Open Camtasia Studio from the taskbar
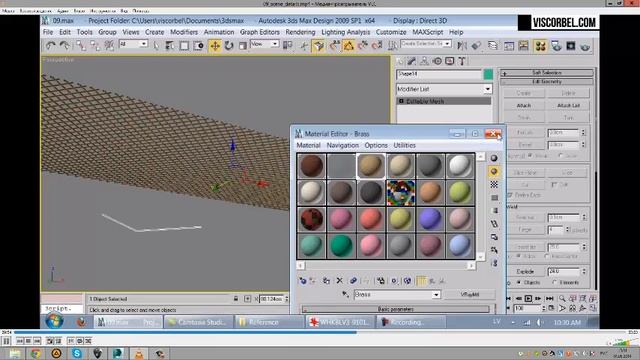This screenshot has height=360, width=640. 199,322
